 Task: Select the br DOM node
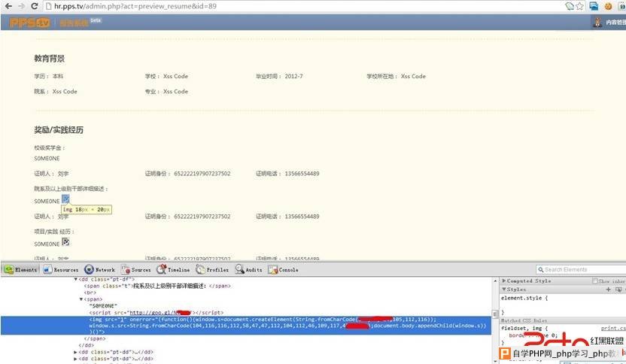pos(90,293)
